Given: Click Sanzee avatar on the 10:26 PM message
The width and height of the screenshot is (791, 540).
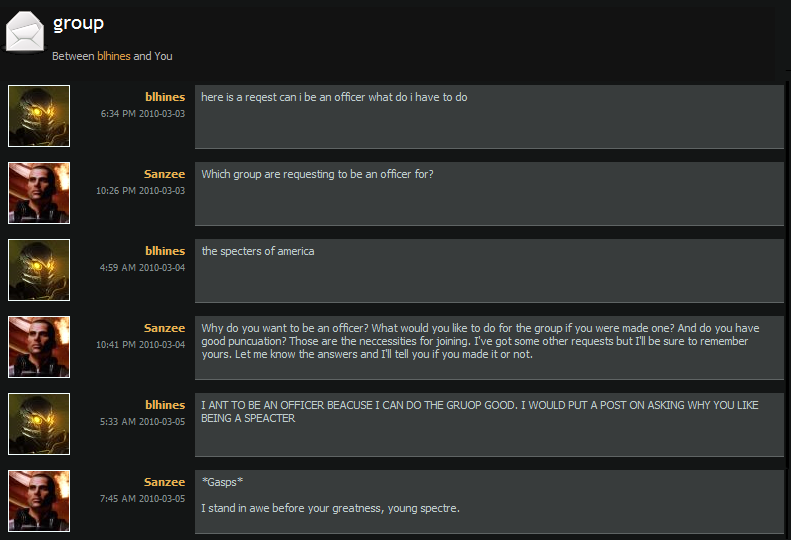Looking at the screenshot, I should point(39,193).
